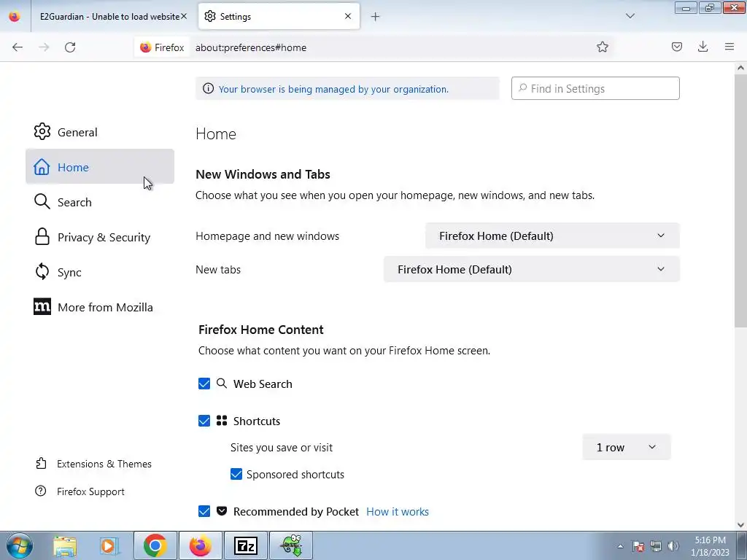The width and height of the screenshot is (747, 560).
Task: Open Extensions & Themes
Action: (94, 464)
